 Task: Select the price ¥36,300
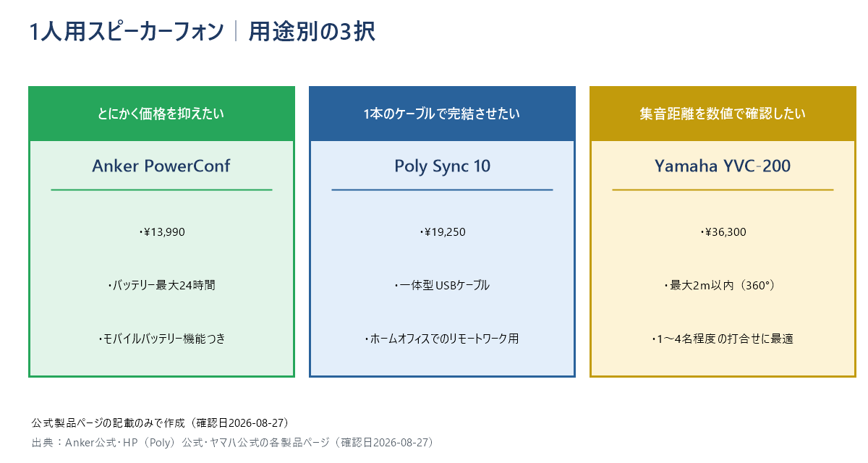point(723,232)
